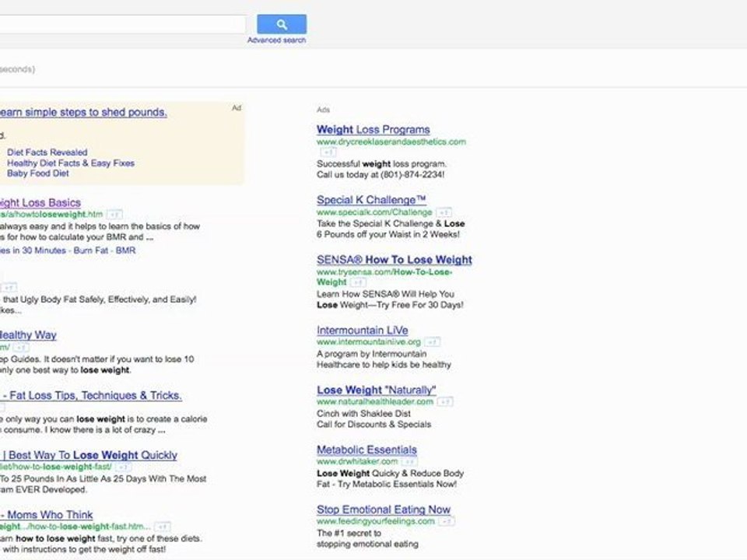The height and width of the screenshot is (560, 747).
Task: Click +1 under the Healthy Way result
Action: coord(21,348)
